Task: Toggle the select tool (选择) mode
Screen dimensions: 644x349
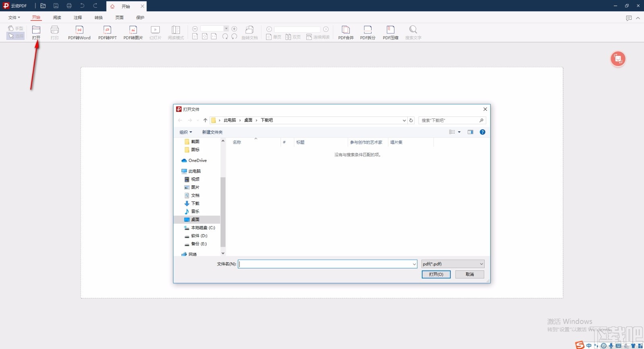Action: [x=16, y=36]
